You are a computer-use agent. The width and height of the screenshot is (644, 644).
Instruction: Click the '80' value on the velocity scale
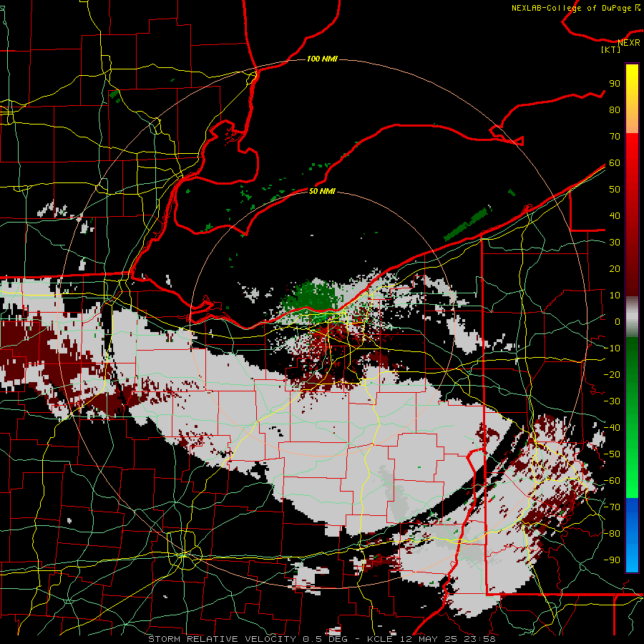(615, 110)
